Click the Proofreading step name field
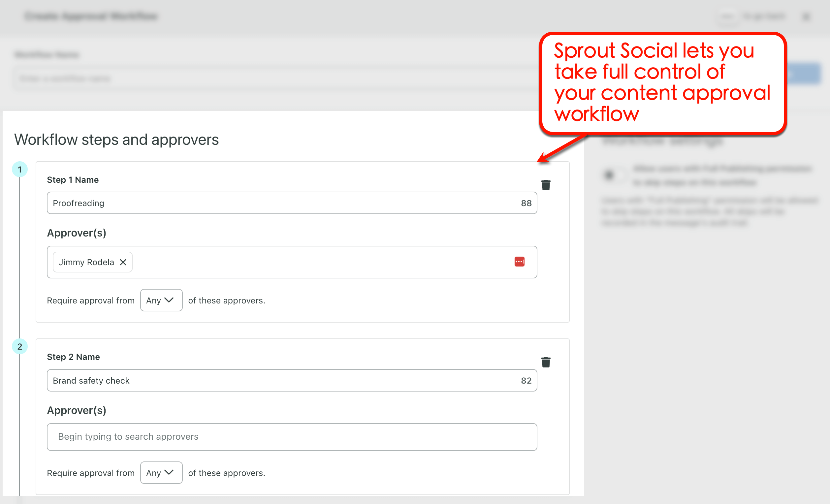Viewport: 830px width, 504px height. point(236,203)
